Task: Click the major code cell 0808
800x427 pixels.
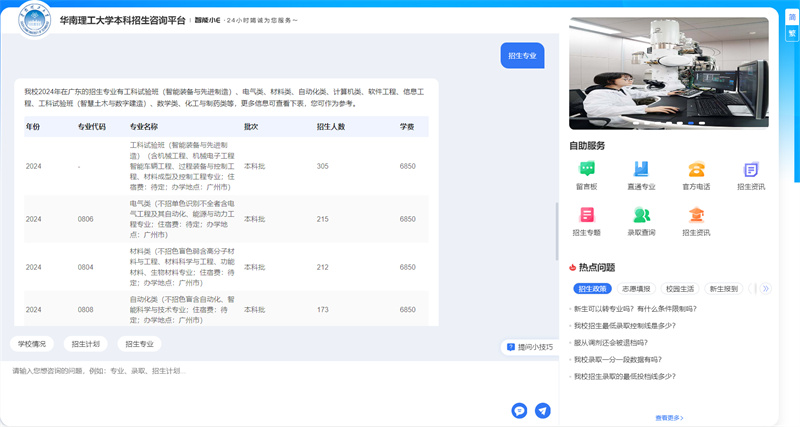Action: tap(86, 310)
